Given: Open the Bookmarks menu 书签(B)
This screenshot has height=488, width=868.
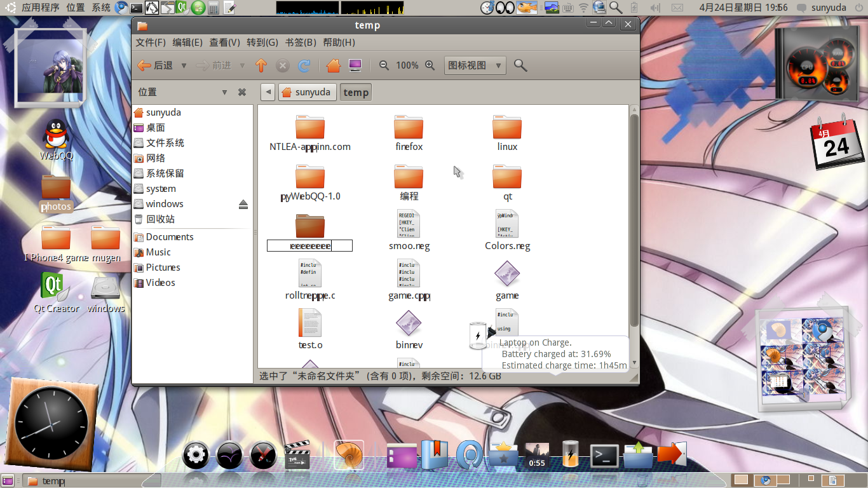Looking at the screenshot, I should (x=301, y=42).
